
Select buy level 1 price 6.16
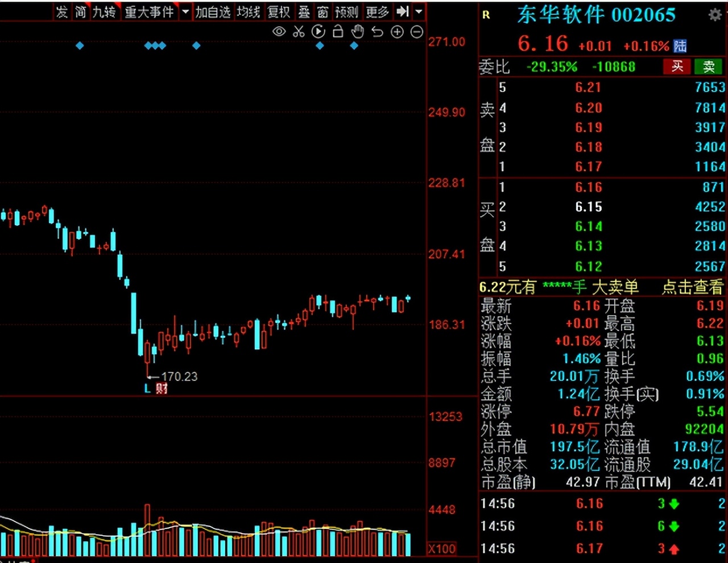[x=588, y=187]
